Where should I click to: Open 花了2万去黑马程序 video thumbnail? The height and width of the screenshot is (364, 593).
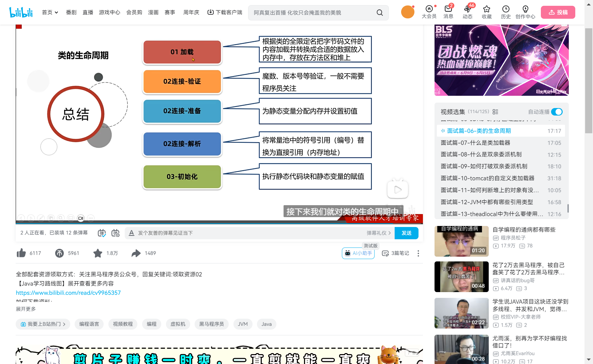pyautogui.click(x=461, y=277)
